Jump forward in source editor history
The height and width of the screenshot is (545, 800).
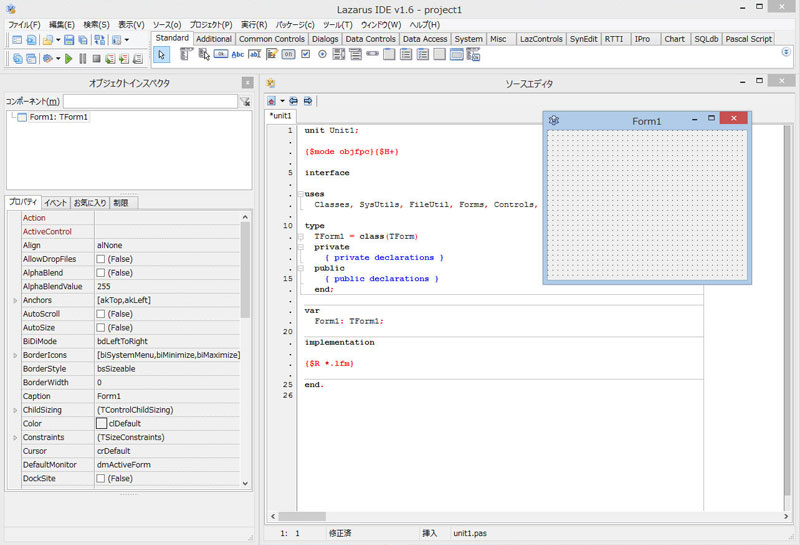click(x=308, y=101)
